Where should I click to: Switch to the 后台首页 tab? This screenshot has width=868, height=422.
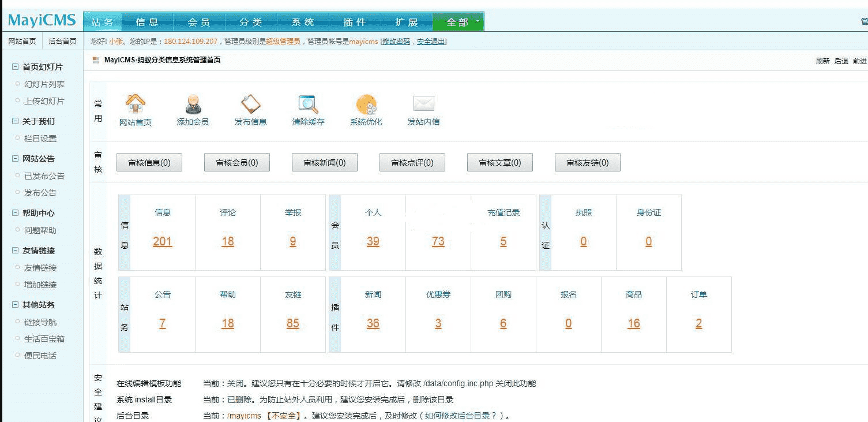[x=62, y=41]
